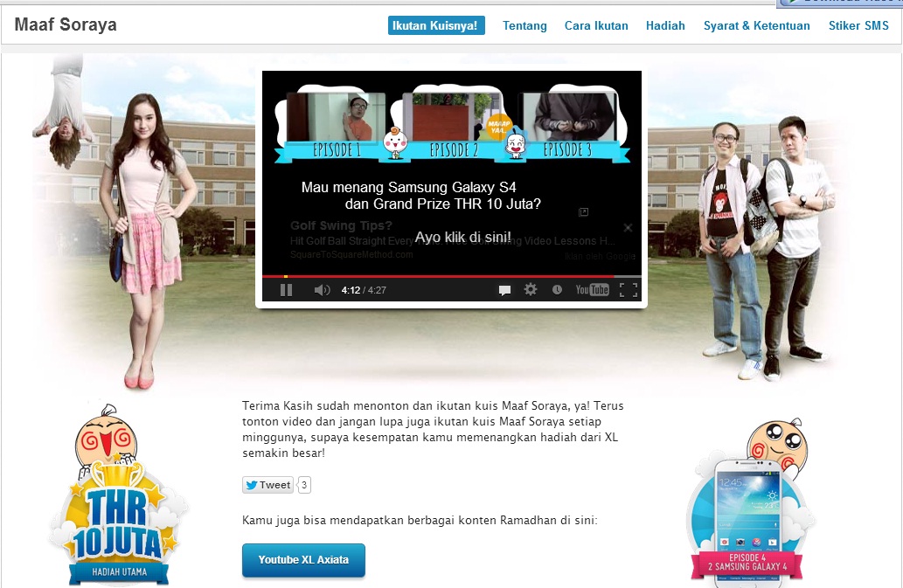Viewport: 903px width, 588px height.
Task: Dismiss the ad overlay with the x
Action: click(628, 227)
